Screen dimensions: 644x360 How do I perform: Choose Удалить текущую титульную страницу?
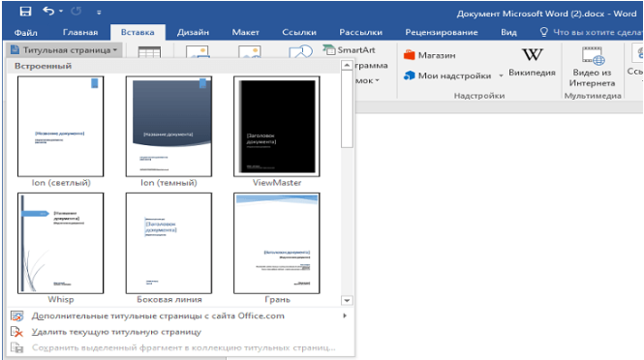click(180, 332)
